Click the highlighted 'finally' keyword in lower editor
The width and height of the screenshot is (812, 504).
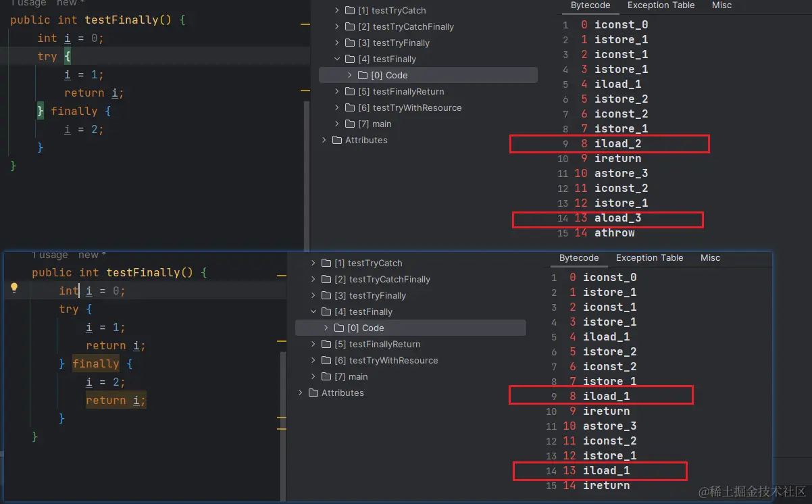pos(96,363)
